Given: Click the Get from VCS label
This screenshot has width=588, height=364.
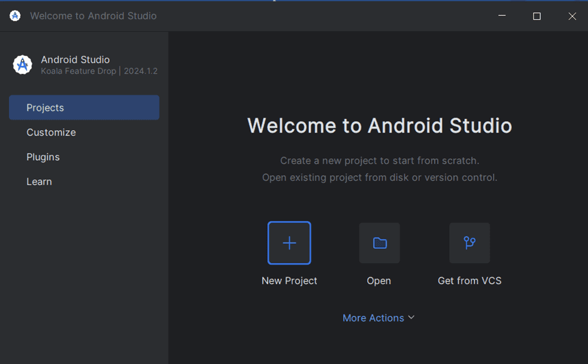Looking at the screenshot, I should 469,281.
